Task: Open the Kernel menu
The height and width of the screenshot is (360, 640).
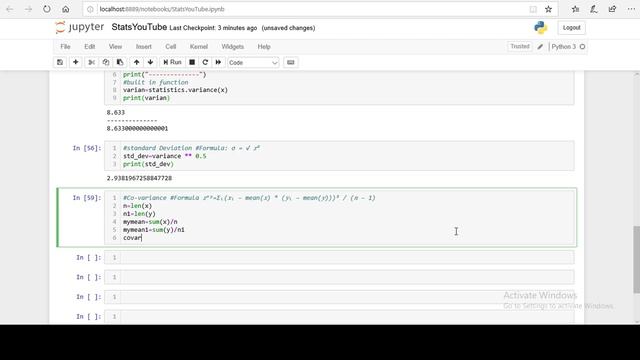Action: [x=199, y=47]
